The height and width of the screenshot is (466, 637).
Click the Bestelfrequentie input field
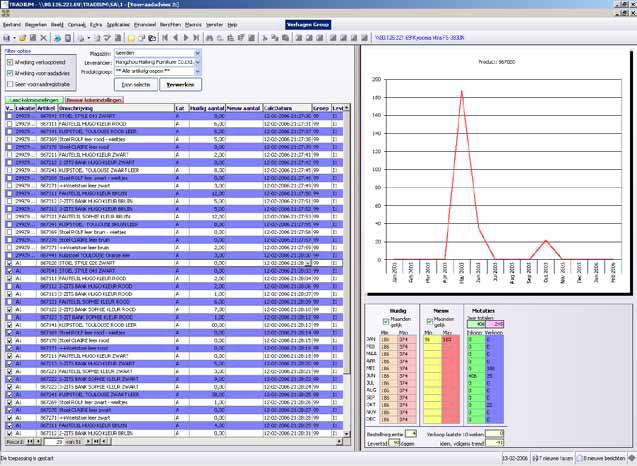411,434
